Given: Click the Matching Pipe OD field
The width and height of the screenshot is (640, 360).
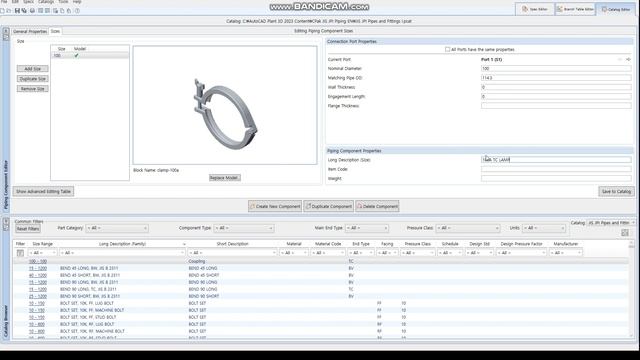Looking at the screenshot, I should point(556,78).
